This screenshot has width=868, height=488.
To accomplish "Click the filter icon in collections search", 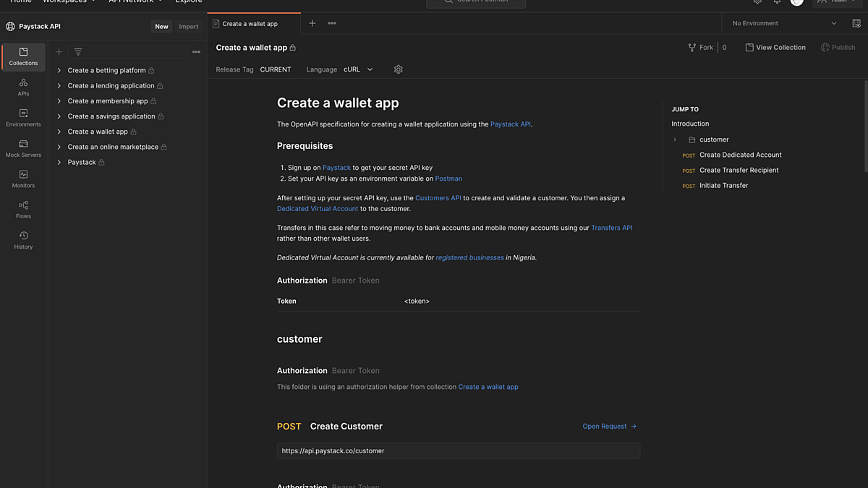I will pos(78,52).
